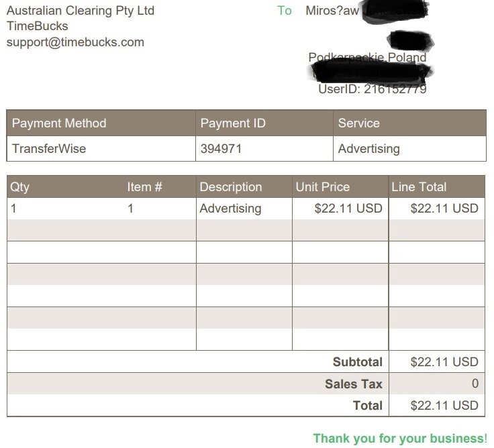Select the payment ID value 394971
The width and height of the screenshot is (494, 448).
click(x=221, y=149)
